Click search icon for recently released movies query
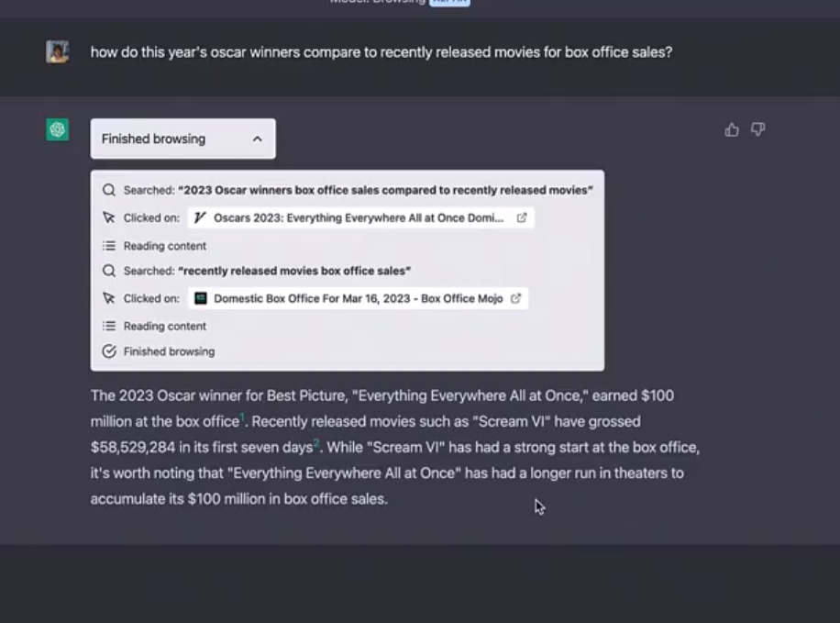The image size is (840, 623). [x=109, y=271]
